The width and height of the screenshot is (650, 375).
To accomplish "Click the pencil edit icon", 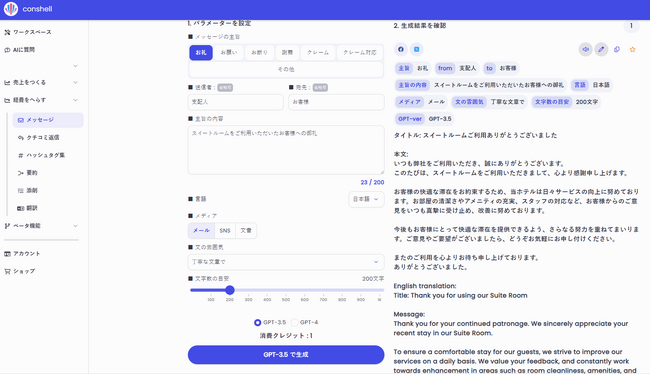I will click(601, 50).
